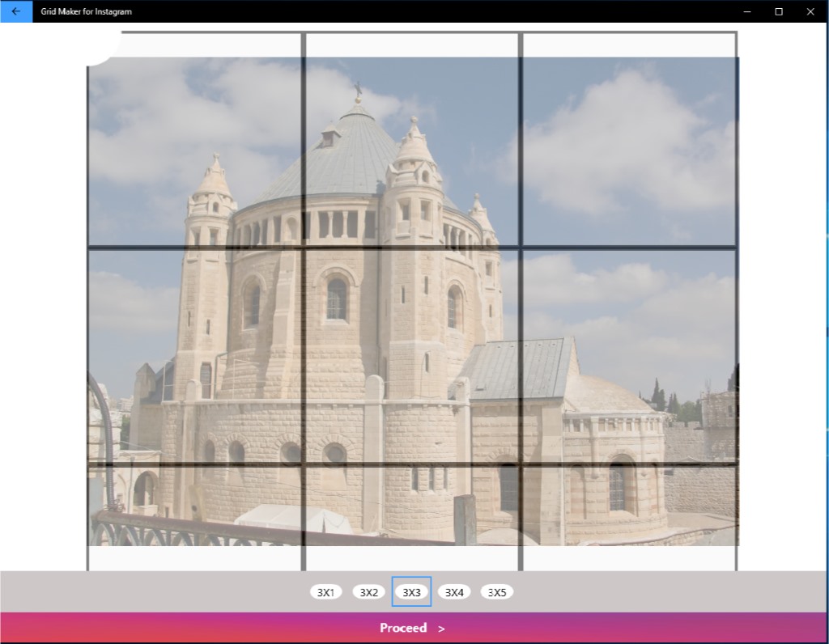Click the chevron arrow beside Proceed
The height and width of the screenshot is (644, 829).
[x=441, y=629]
